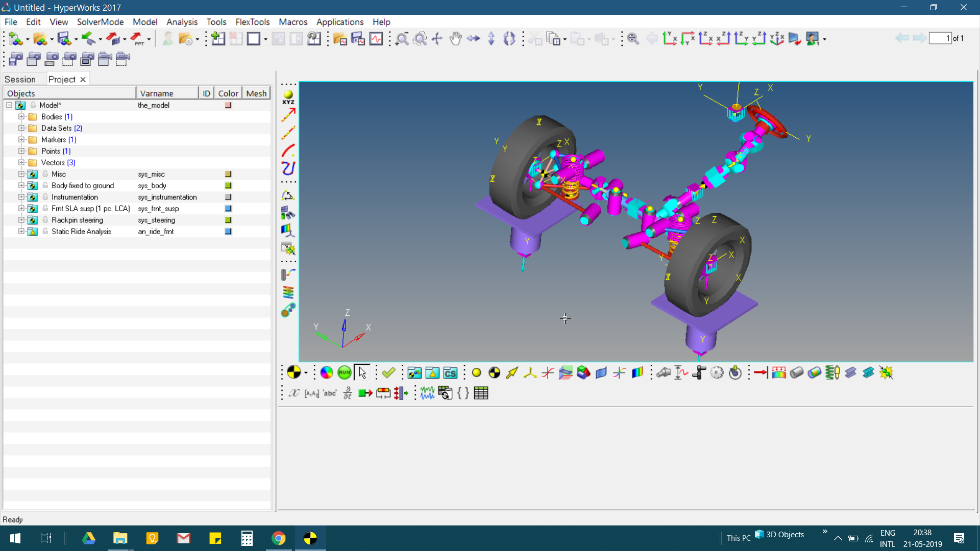980x551 pixels.
Task: Open the Curves tool on the left toolbar
Action: pyautogui.click(x=288, y=149)
